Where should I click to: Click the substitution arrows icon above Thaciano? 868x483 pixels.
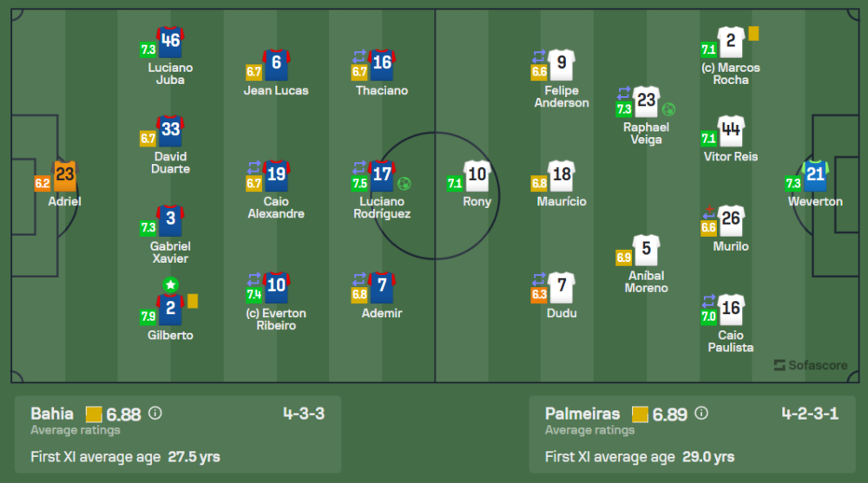coord(360,55)
